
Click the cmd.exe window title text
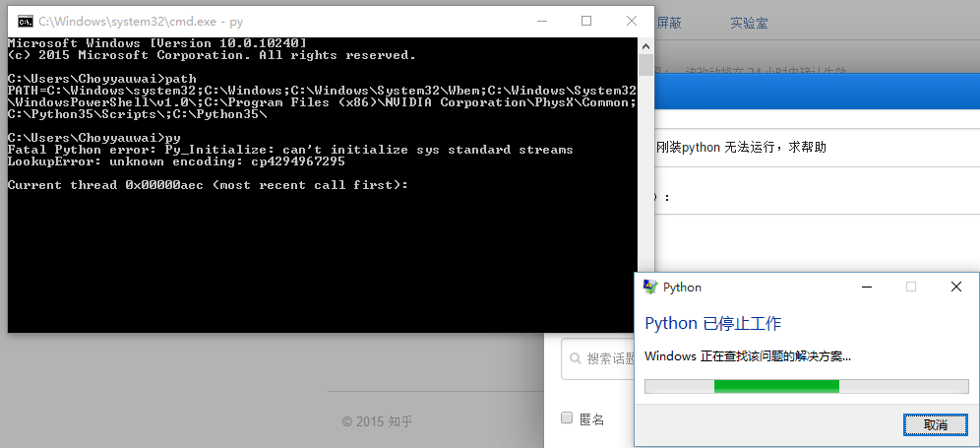pyautogui.click(x=141, y=22)
